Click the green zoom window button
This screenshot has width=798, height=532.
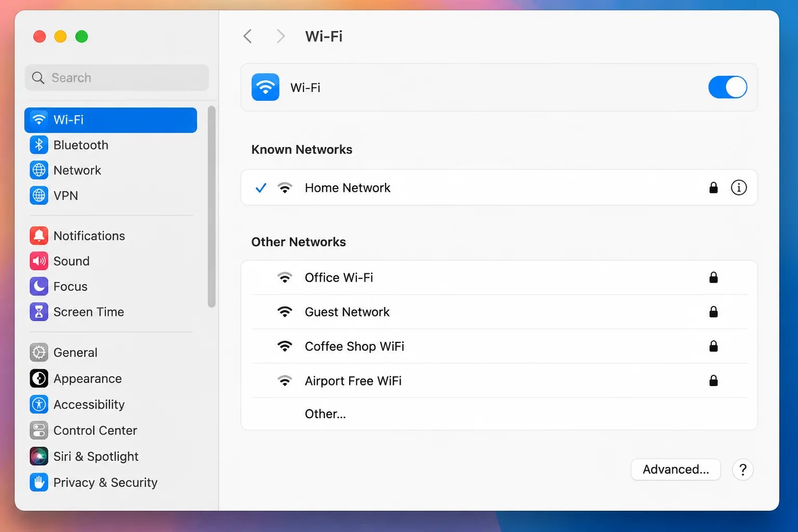tap(82, 36)
